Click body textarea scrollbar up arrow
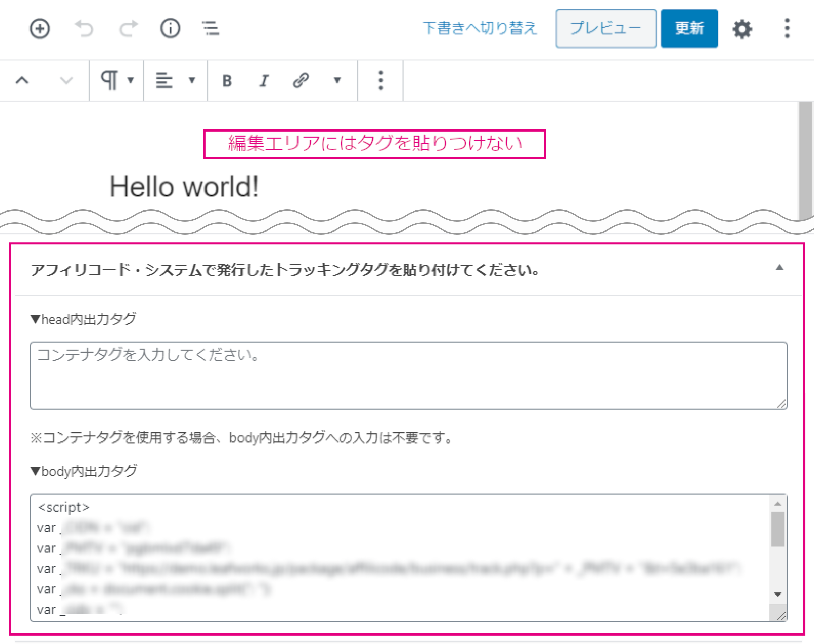Image resolution: width=814 pixels, height=644 pixels. coord(778,504)
